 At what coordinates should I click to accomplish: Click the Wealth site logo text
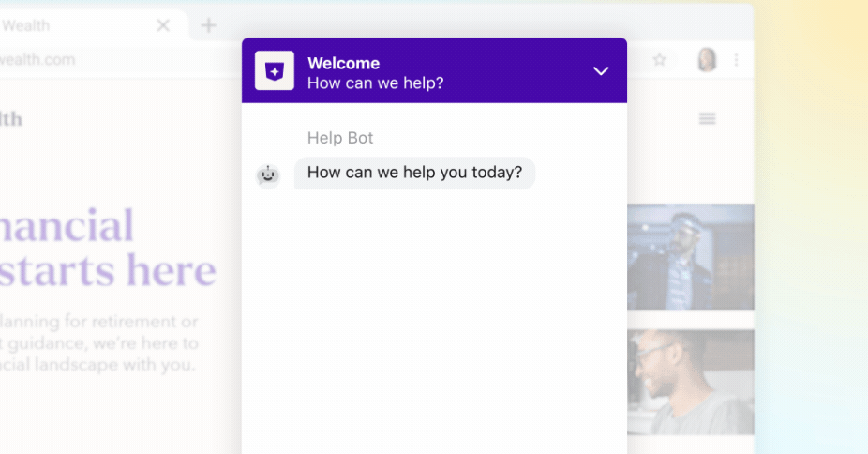tap(11, 119)
